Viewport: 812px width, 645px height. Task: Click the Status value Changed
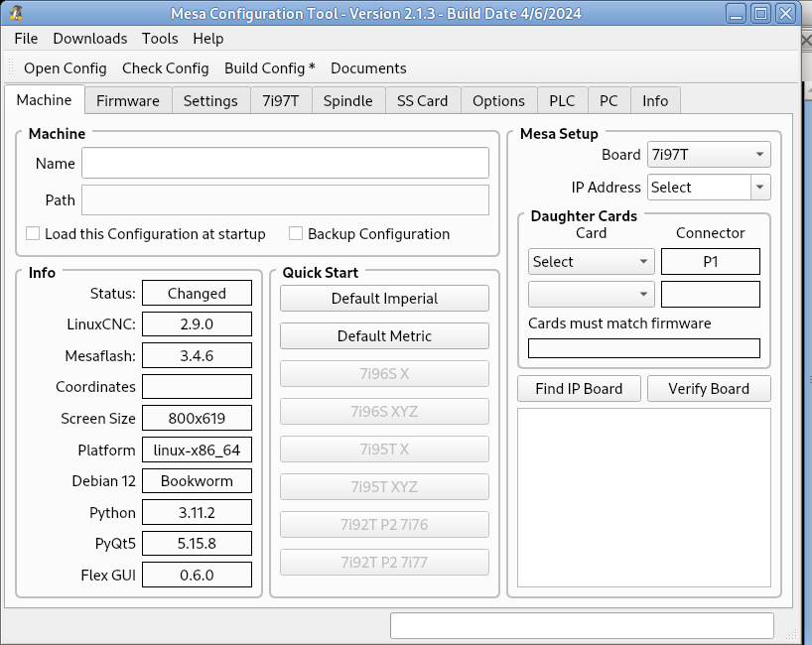tap(197, 293)
